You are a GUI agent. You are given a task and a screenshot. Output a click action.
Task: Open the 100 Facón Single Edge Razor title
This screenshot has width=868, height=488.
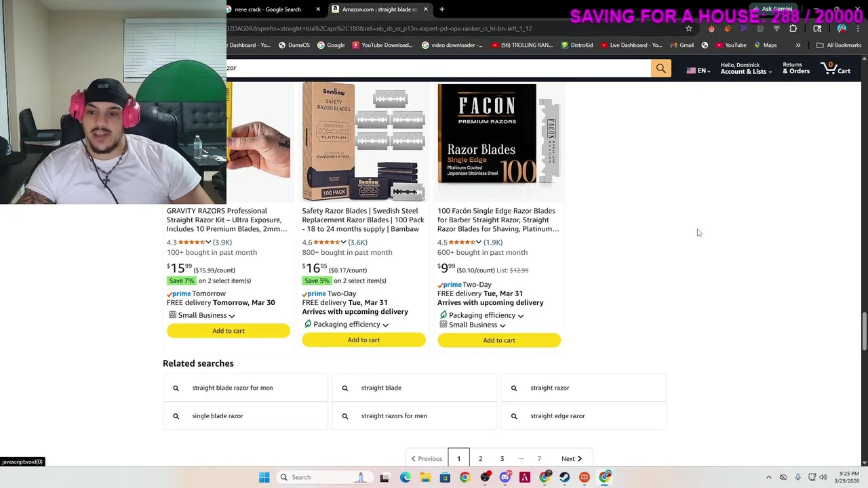click(x=498, y=220)
